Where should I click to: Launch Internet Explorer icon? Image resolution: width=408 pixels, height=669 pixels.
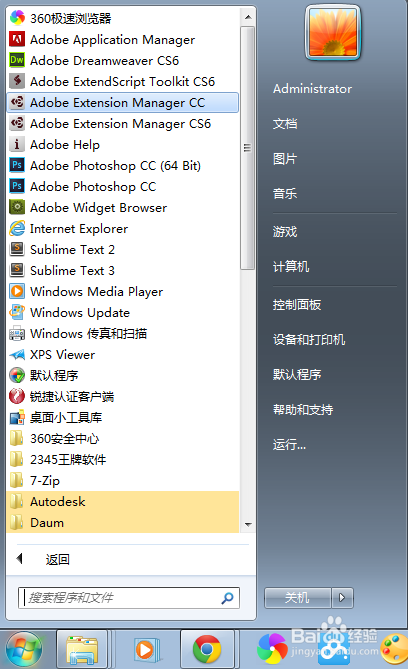tap(17, 228)
